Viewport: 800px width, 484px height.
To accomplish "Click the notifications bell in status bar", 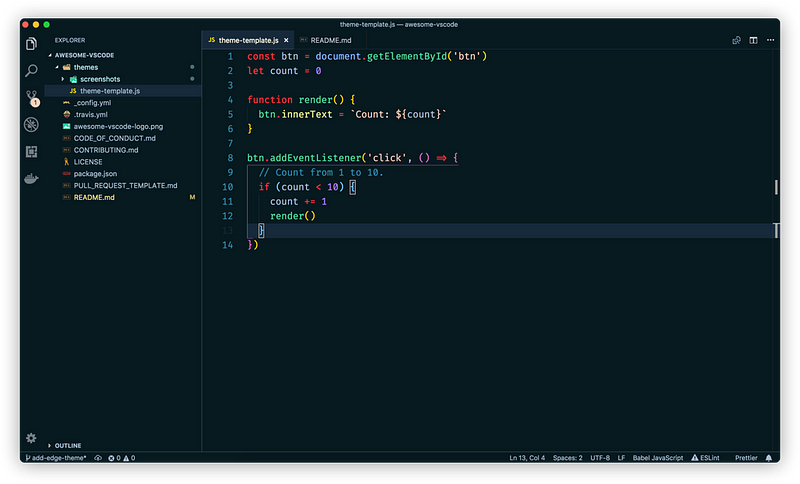I will 769,458.
